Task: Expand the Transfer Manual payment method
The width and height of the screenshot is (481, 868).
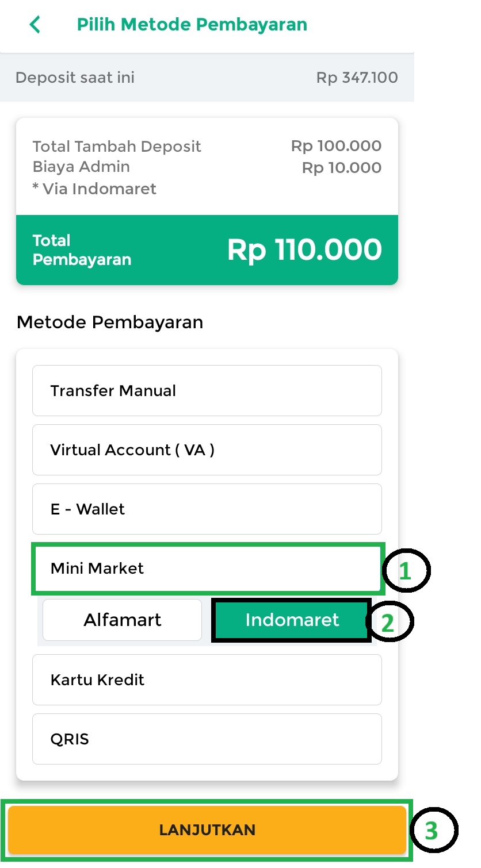Action: 207,391
